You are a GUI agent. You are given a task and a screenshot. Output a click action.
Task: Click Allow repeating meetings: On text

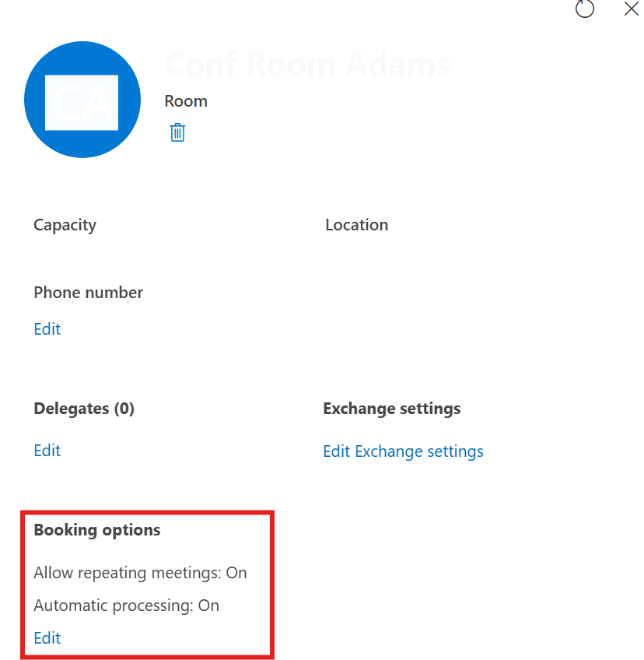(140, 572)
